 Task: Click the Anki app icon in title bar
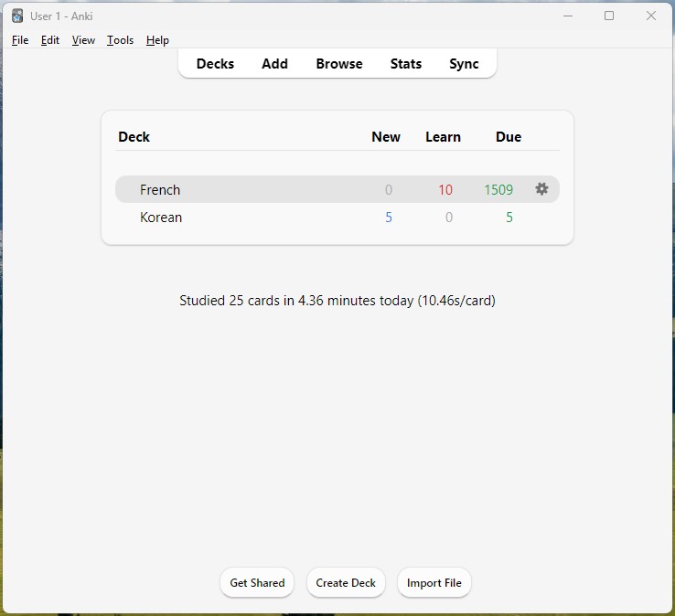(x=17, y=16)
